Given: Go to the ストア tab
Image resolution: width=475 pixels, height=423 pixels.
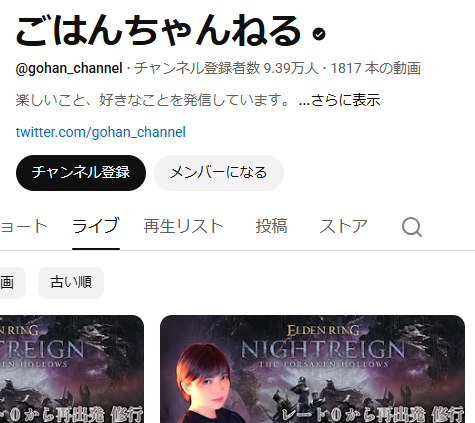Looking at the screenshot, I should coord(343,226).
